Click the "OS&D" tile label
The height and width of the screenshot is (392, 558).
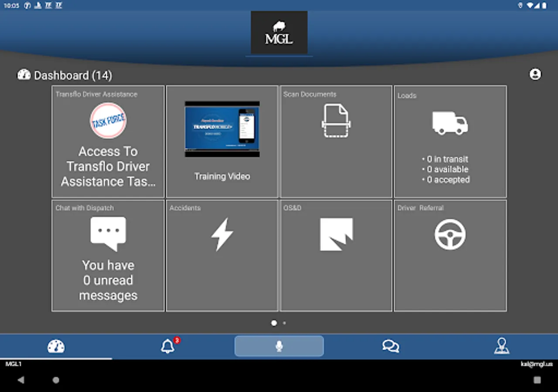(293, 208)
